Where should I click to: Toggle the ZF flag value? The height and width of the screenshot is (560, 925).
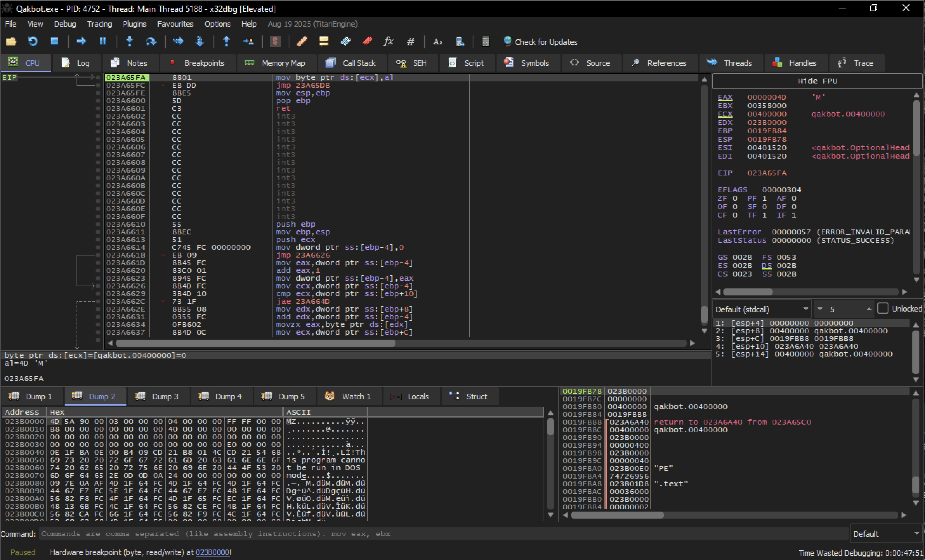pyautogui.click(x=735, y=198)
